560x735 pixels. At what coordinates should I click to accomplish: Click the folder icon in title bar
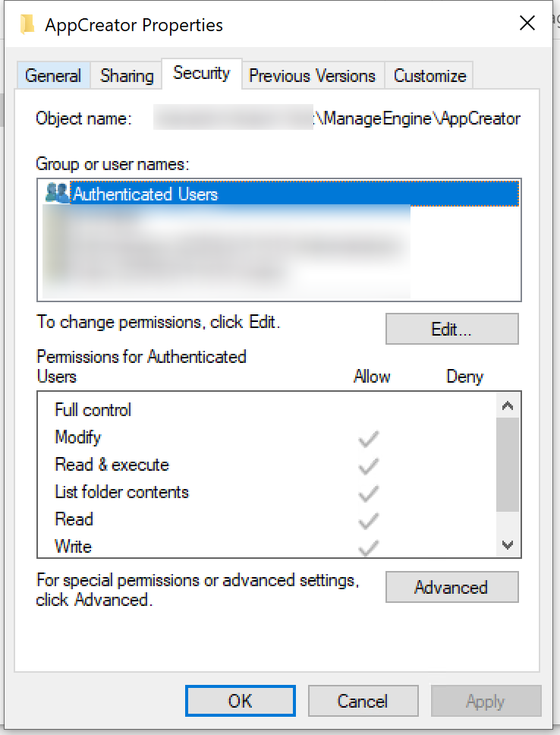click(27, 25)
